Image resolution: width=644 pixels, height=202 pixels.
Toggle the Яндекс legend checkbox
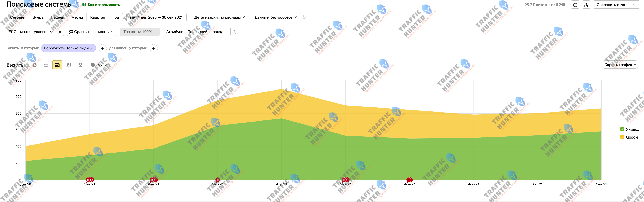623,129
